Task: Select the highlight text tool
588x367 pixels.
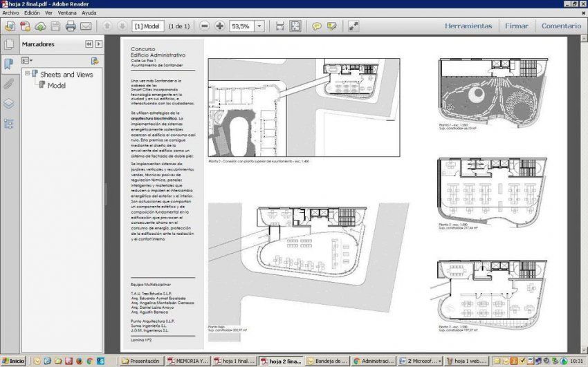Action: [x=332, y=26]
